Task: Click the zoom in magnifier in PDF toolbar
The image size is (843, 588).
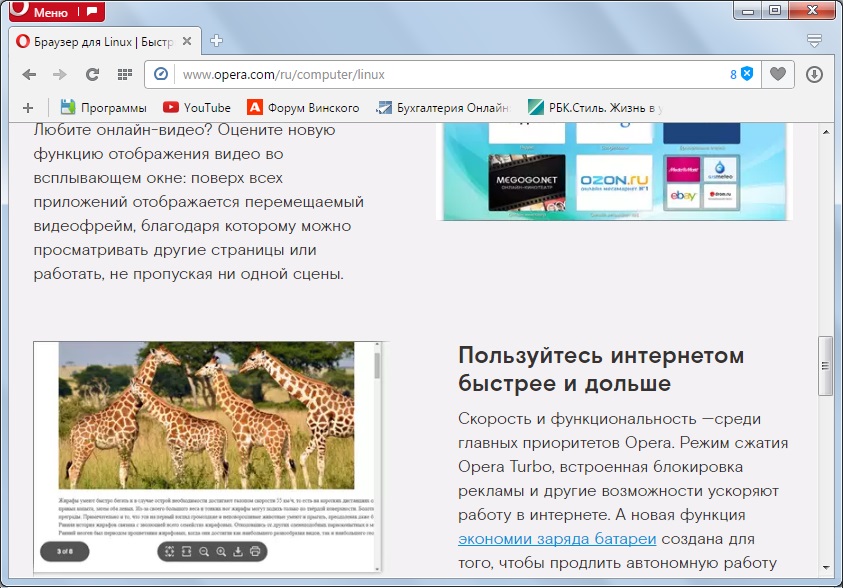Action: point(221,551)
